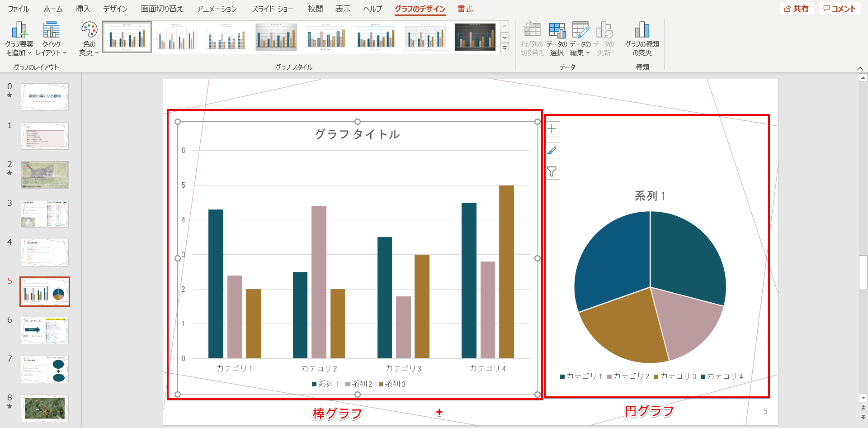Select slide 7 thumbnail

45,369
